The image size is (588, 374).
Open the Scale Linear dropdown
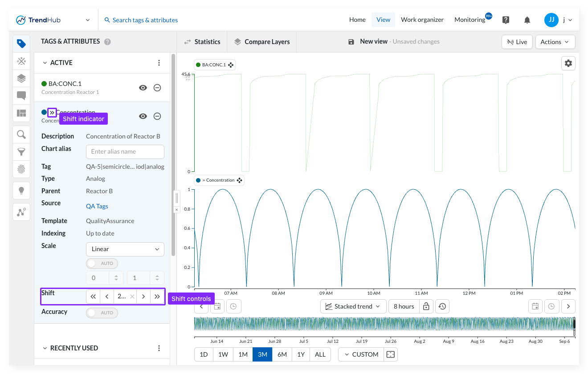coord(125,249)
